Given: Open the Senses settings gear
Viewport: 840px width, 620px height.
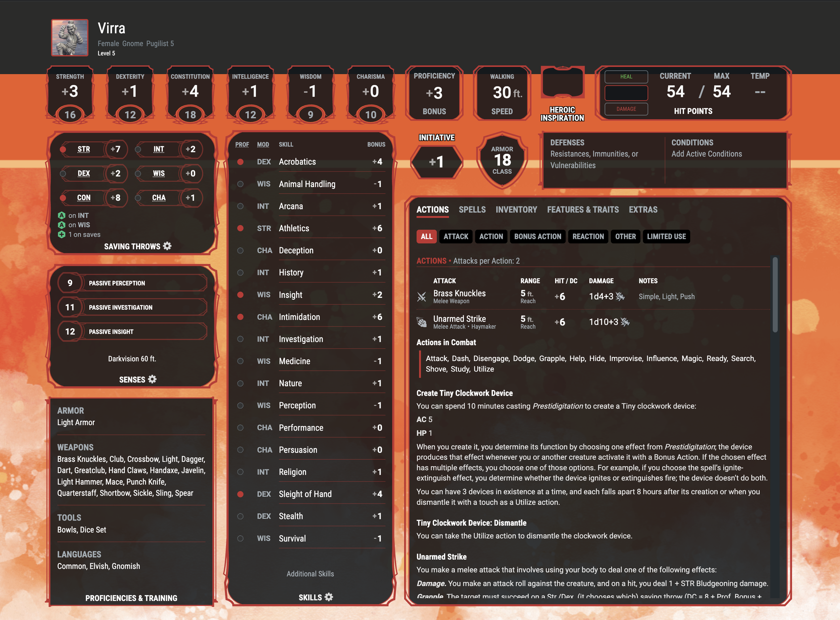Looking at the screenshot, I should pyautogui.click(x=152, y=379).
